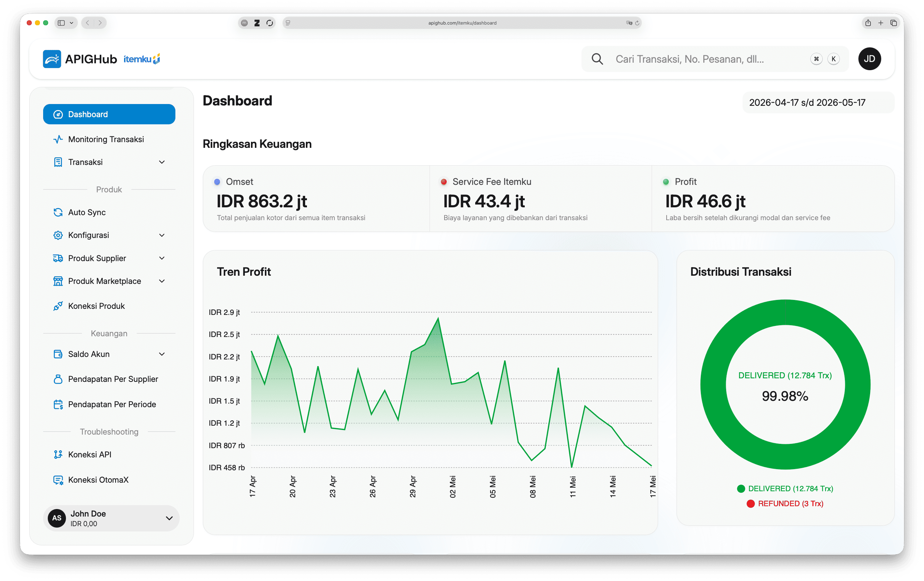Image resolution: width=924 pixels, height=581 pixels.
Task: Click the Profit green indicator dot
Action: (666, 182)
